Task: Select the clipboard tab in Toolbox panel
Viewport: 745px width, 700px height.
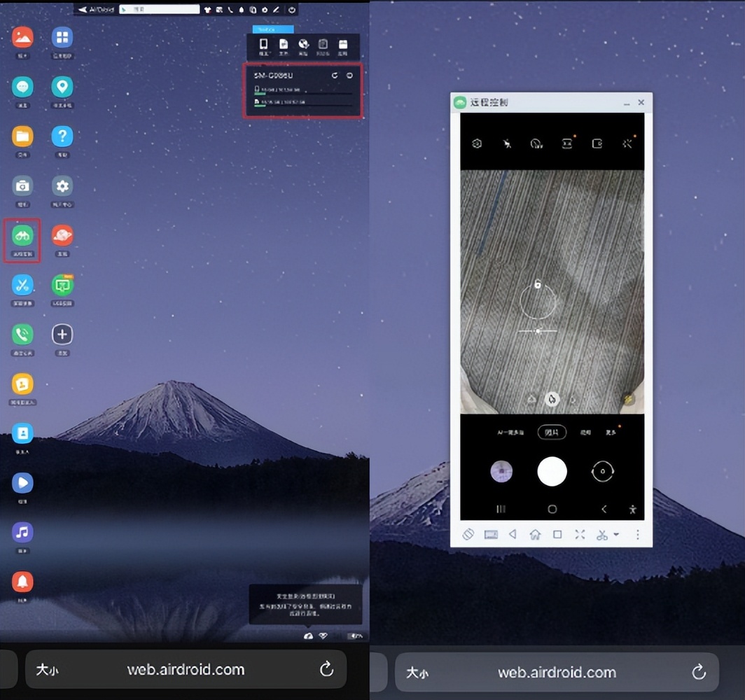Action: tap(323, 46)
